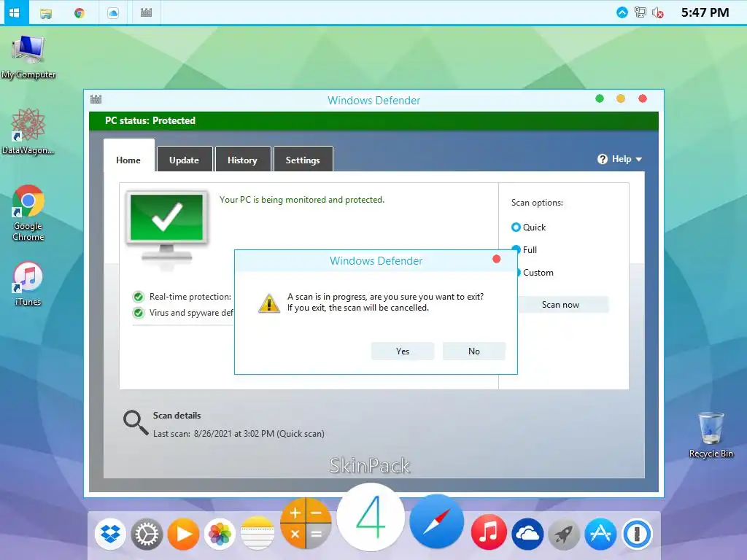Click the yellow window button on Defender

621,98
